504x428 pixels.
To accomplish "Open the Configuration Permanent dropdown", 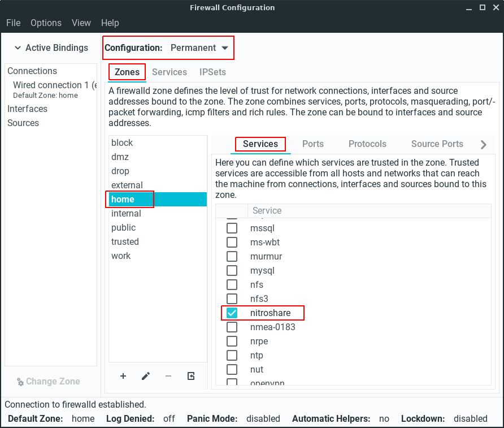I will click(199, 48).
